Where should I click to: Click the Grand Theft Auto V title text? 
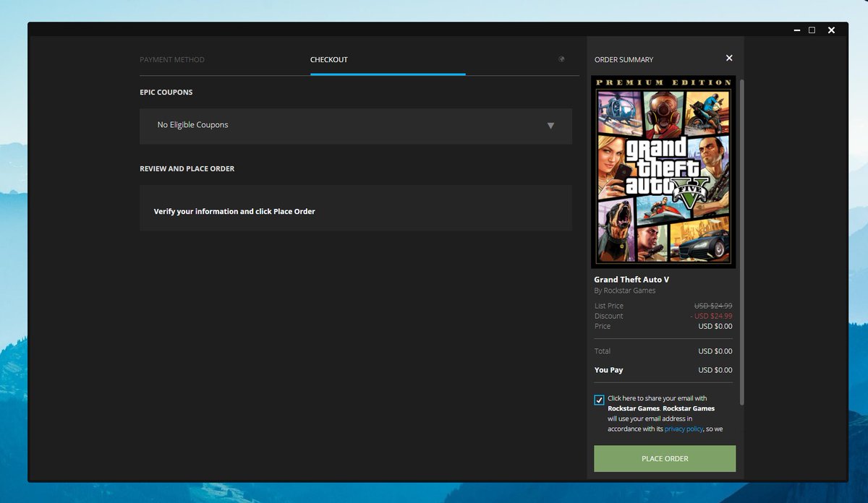coord(631,280)
